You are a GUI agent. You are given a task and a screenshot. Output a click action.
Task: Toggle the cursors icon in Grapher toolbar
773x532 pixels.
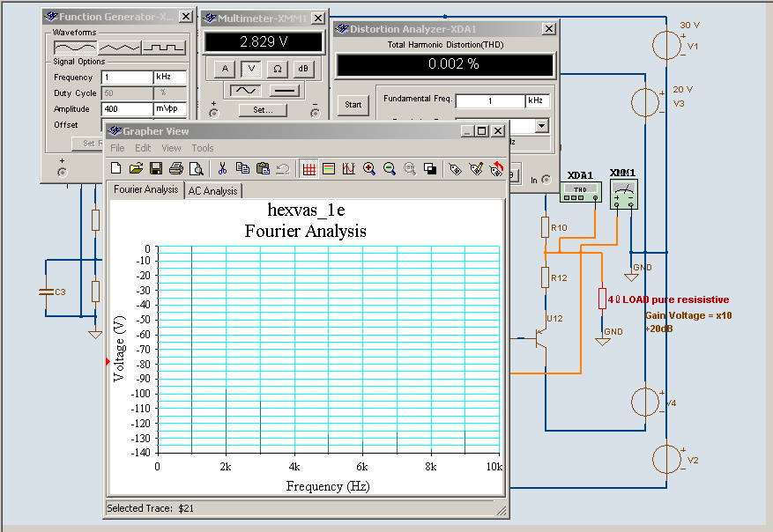pyautogui.click(x=349, y=169)
